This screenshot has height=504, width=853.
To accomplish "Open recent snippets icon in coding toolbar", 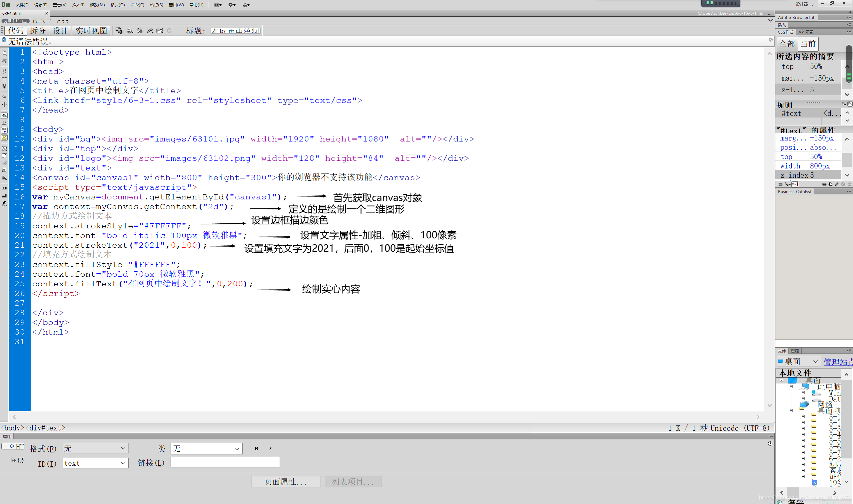I will pos(4,170).
